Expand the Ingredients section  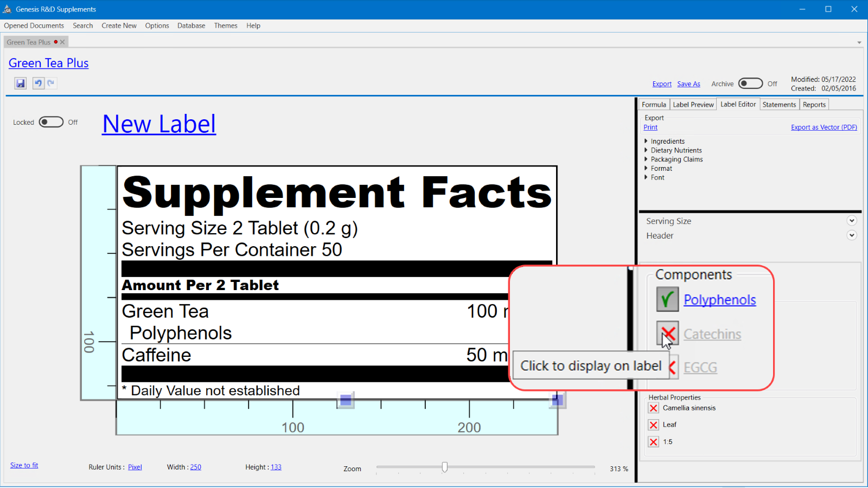pos(646,142)
